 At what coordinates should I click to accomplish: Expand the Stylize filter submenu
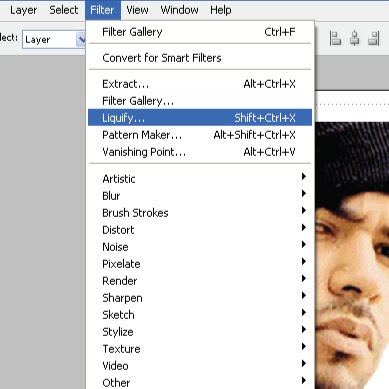[x=199, y=332]
